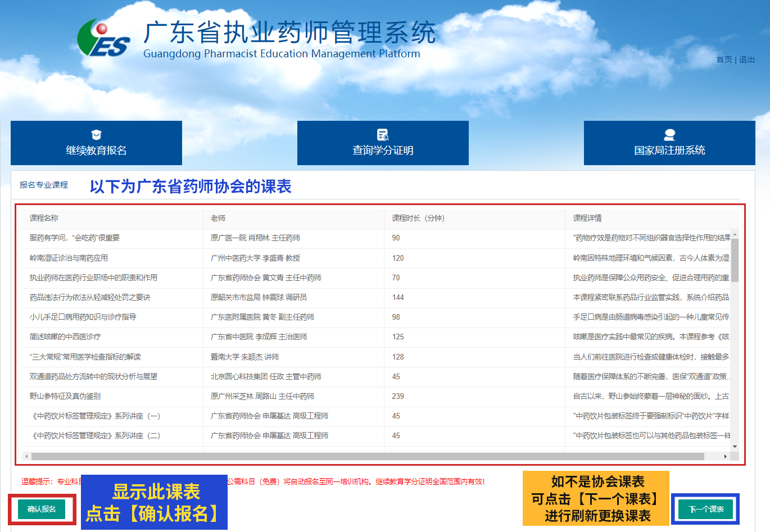Click course detail starting with 岭南因特殊地理环境
The image size is (770, 532).
click(651, 258)
